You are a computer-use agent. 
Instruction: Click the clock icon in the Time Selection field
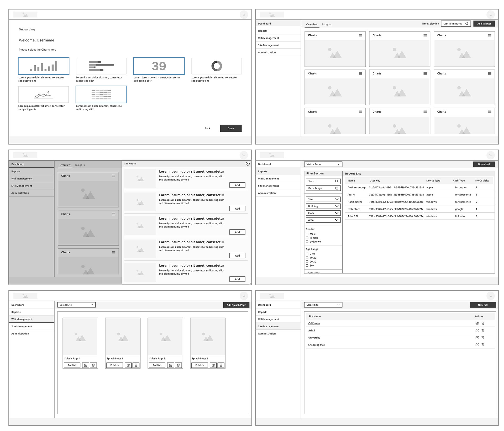(467, 24)
